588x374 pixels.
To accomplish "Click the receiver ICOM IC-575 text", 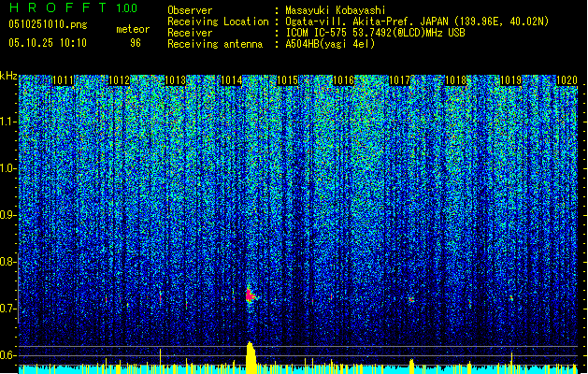I will [x=375, y=33].
